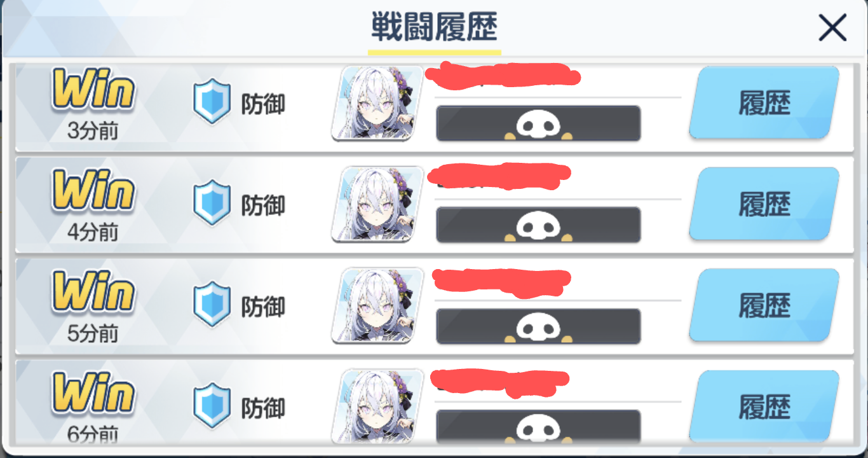Click the skull icon bar in 5分前 row

[538, 326]
